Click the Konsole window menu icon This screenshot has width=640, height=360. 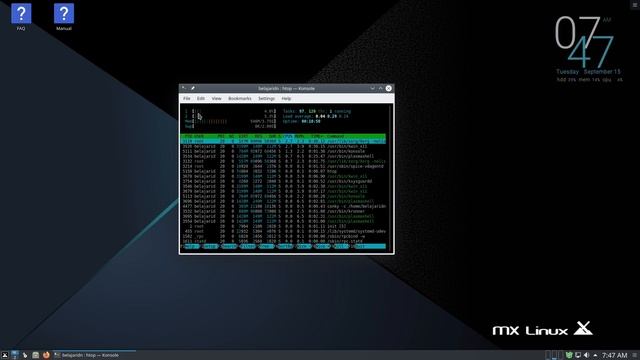(x=184, y=88)
